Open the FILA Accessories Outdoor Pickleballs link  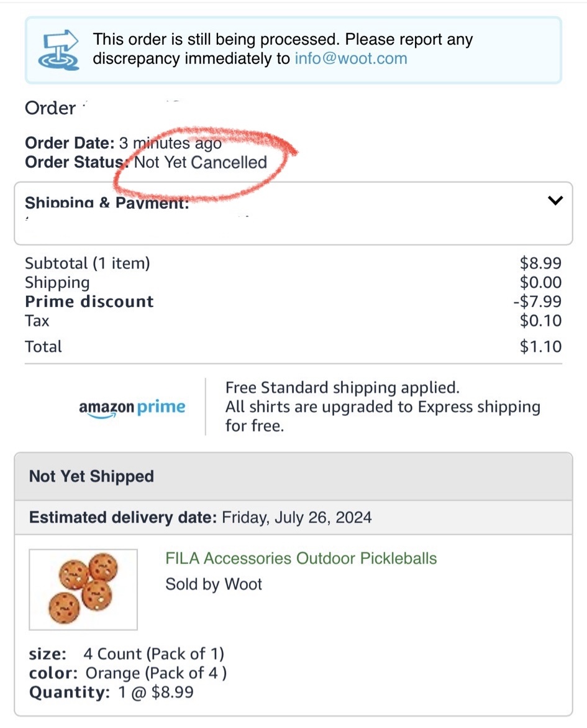[301, 558]
